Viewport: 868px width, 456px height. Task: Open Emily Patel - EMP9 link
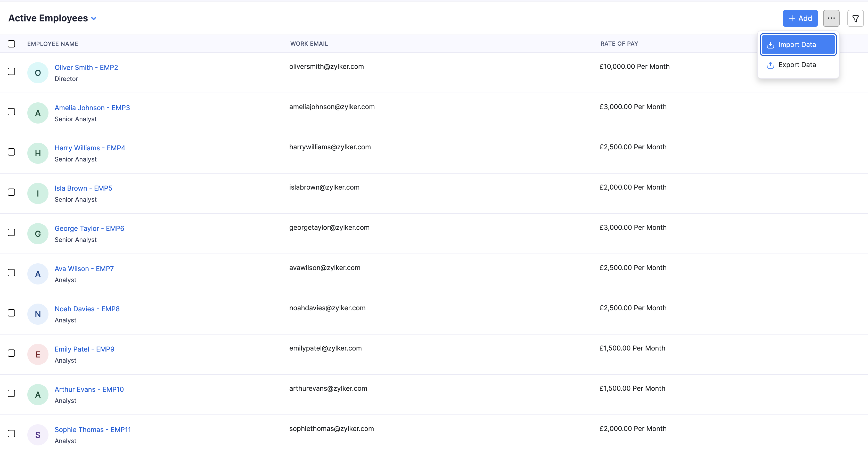coord(84,349)
